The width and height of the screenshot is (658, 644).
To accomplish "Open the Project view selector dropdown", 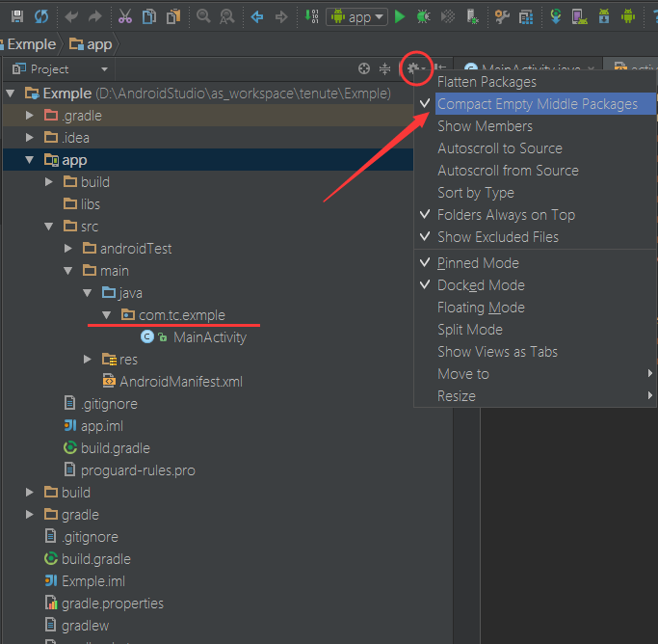I will (60, 69).
